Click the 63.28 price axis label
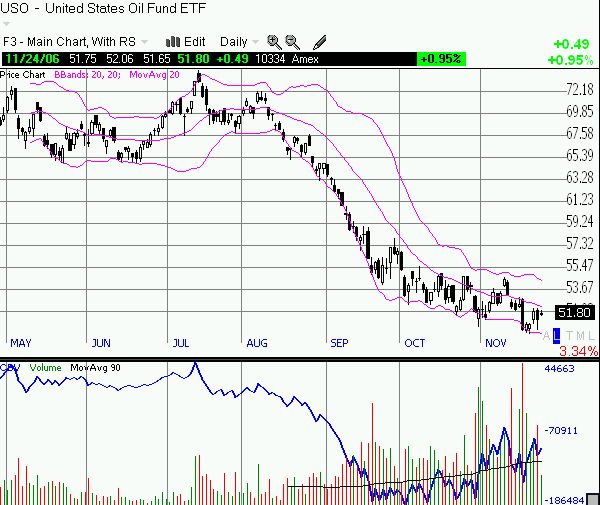The width and height of the screenshot is (600, 505). click(580, 178)
